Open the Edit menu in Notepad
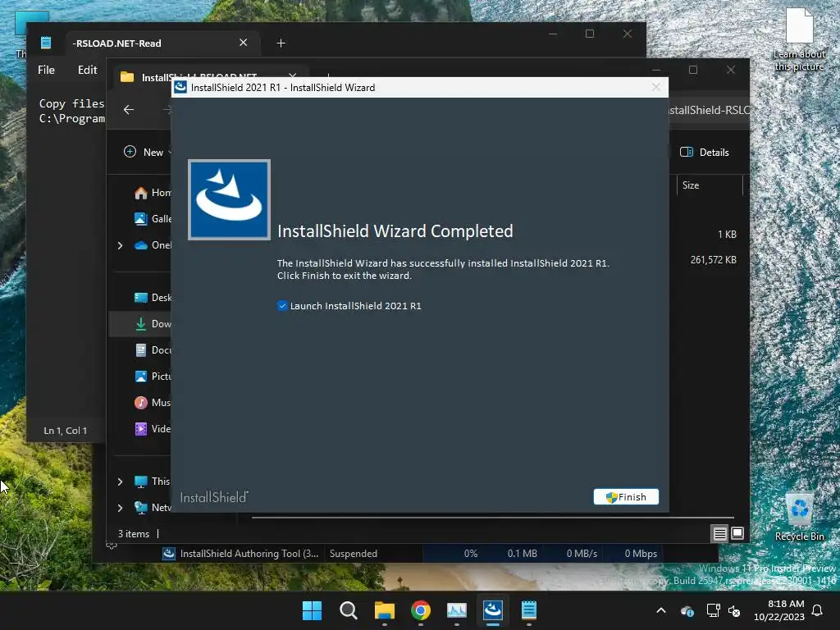 [87, 70]
